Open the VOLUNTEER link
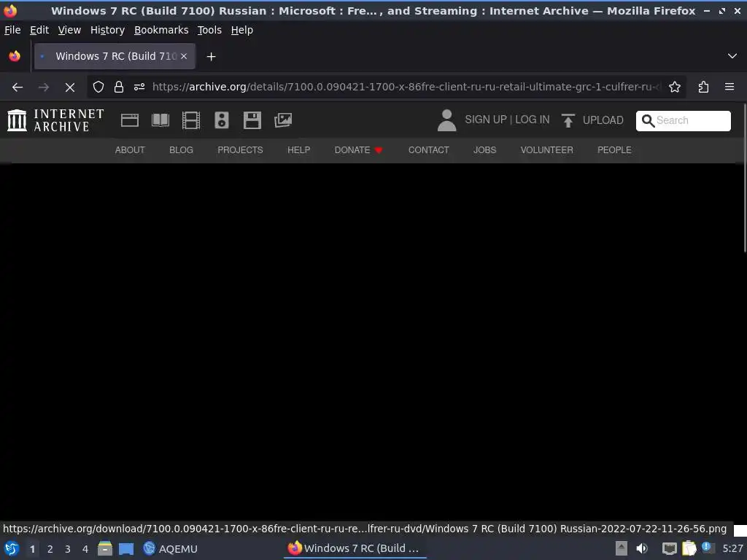Viewport: 747px width, 560px height. [x=546, y=150]
